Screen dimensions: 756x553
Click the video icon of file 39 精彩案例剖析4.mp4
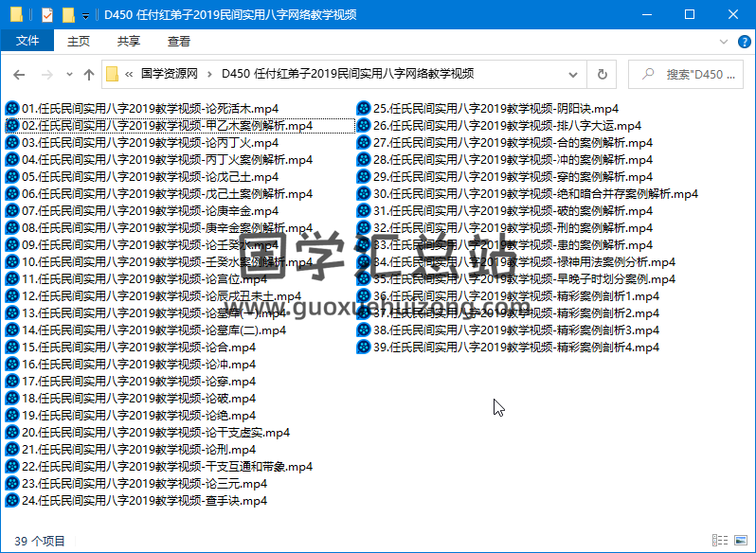click(x=364, y=347)
